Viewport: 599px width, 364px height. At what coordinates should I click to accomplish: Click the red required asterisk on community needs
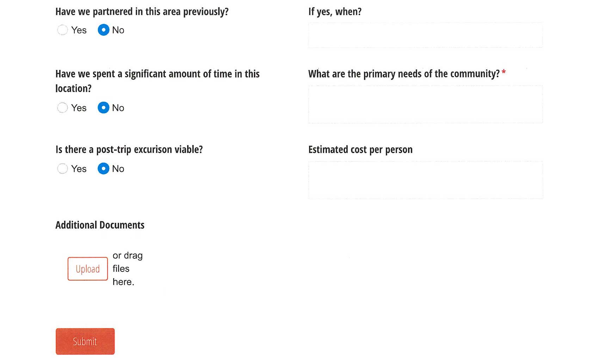(504, 72)
